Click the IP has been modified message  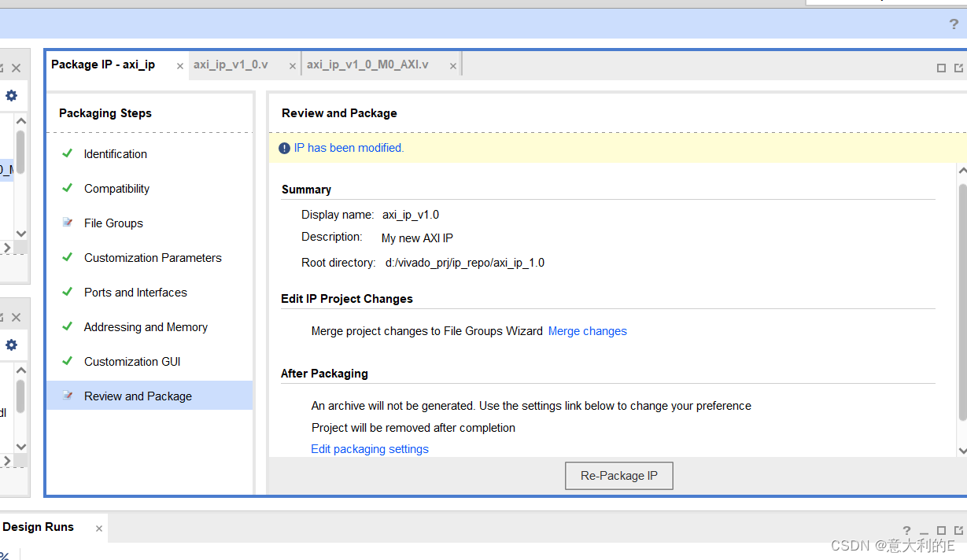pos(349,148)
